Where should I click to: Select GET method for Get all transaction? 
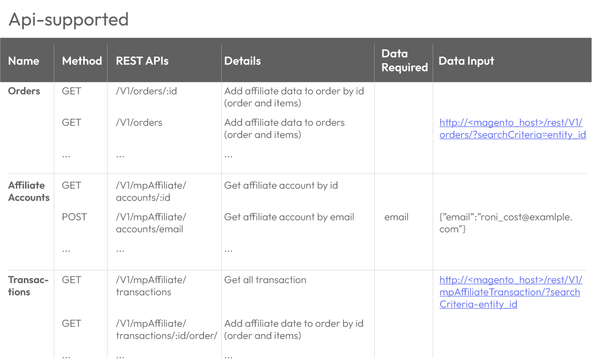(72, 280)
